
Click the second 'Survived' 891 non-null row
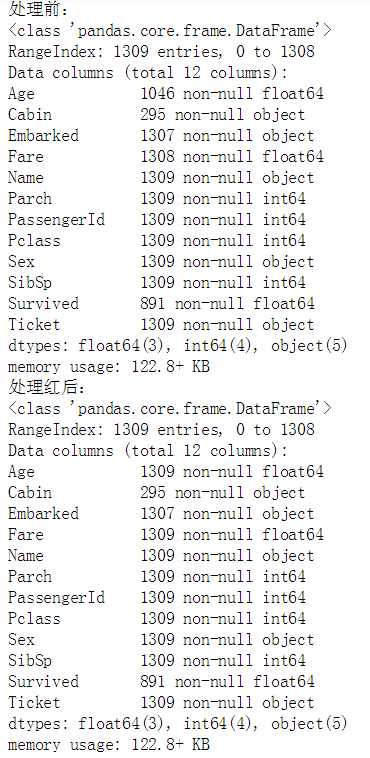click(x=161, y=681)
